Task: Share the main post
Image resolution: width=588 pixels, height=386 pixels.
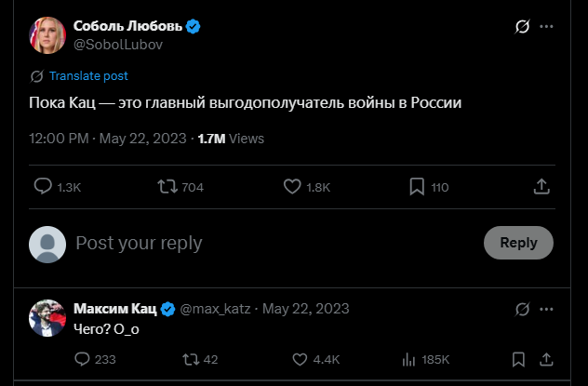Action: tap(542, 187)
